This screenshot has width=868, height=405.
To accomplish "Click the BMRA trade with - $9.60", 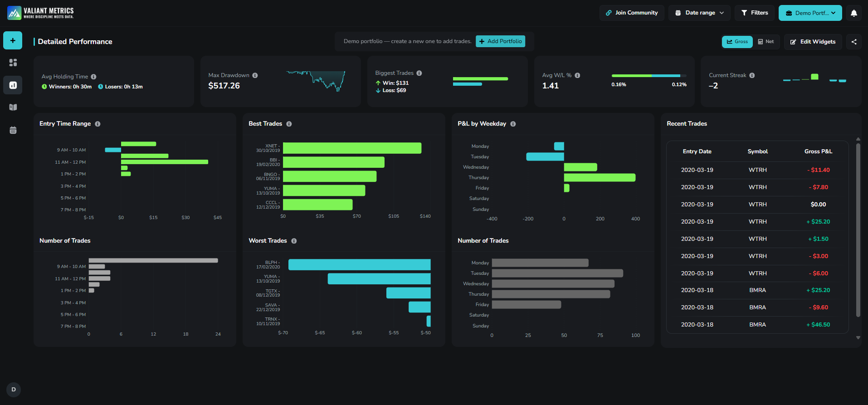I will 757,307.
